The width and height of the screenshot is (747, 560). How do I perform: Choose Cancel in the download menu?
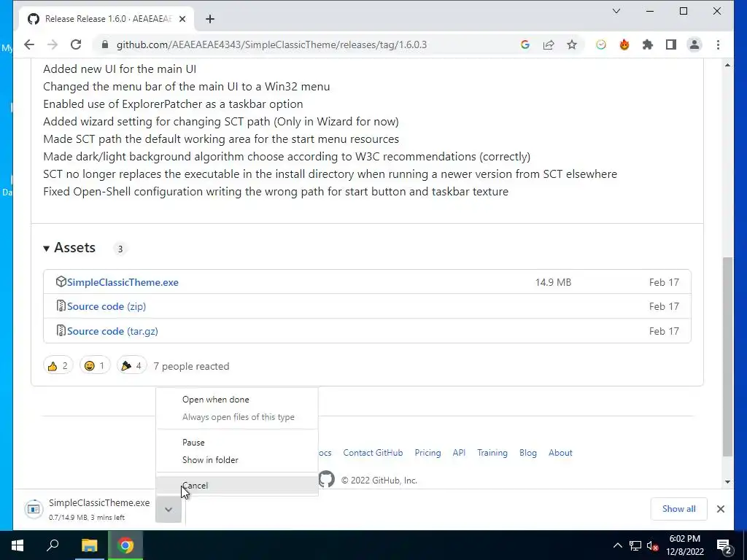point(237,485)
